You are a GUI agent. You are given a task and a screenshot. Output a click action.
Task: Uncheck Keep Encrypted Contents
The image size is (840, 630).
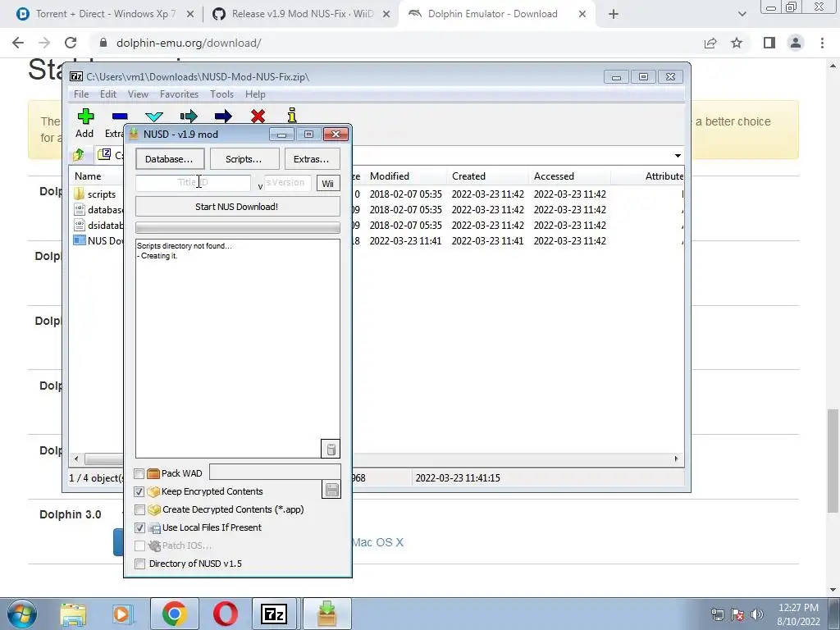coord(139,491)
